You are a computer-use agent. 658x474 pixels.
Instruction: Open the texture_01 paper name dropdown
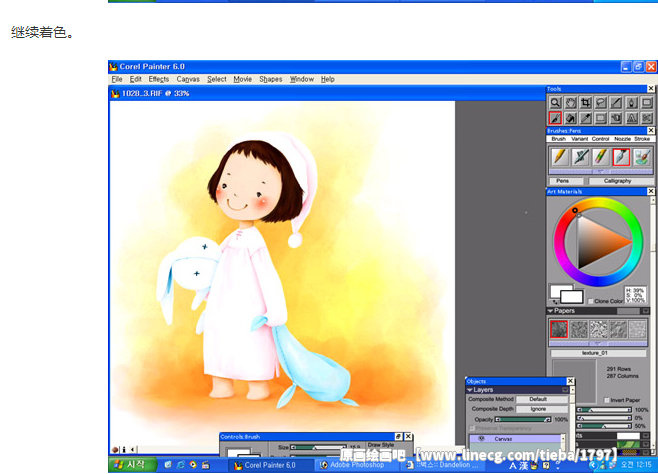[598, 353]
